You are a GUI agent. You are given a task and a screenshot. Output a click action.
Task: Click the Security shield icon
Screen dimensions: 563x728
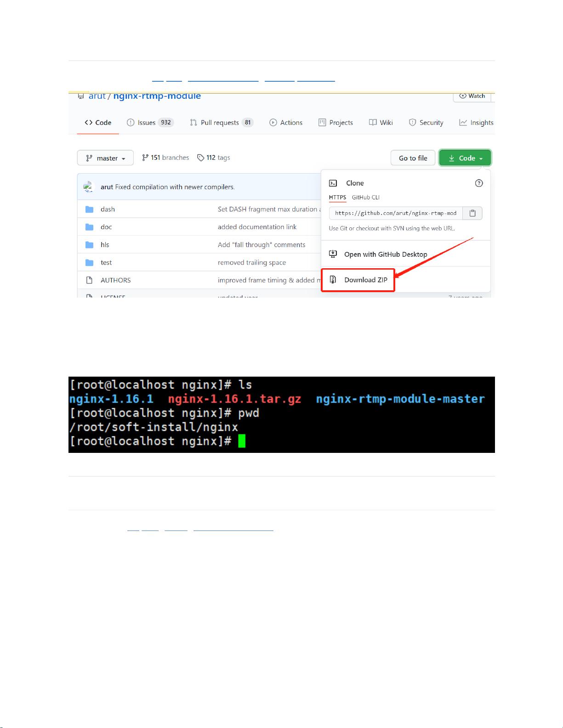[x=412, y=123]
